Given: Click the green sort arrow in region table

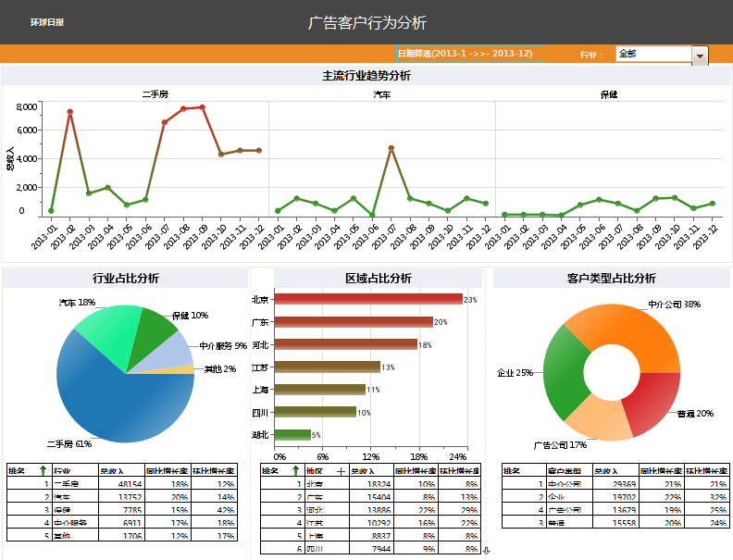Looking at the screenshot, I should pyautogui.click(x=296, y=470).
